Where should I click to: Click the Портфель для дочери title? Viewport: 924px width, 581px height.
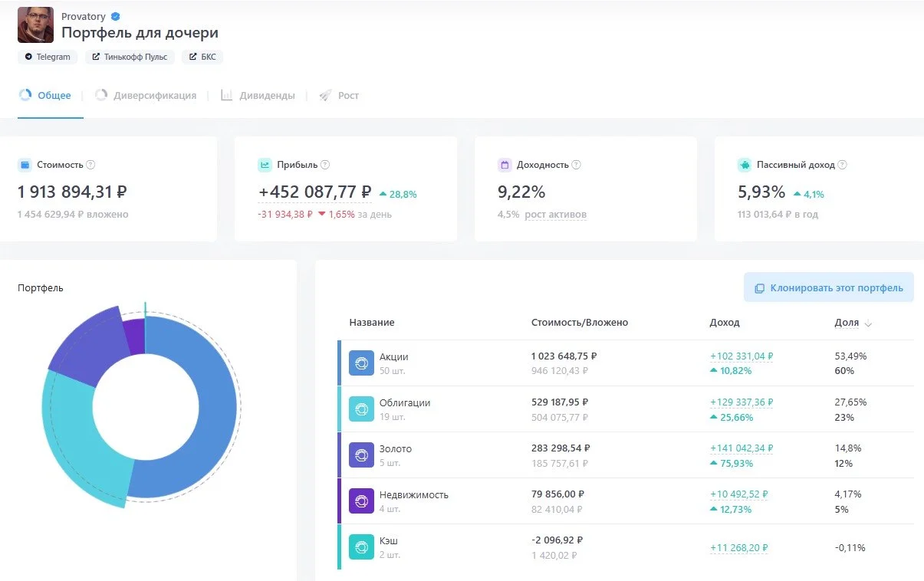click(x=140, y=33)
